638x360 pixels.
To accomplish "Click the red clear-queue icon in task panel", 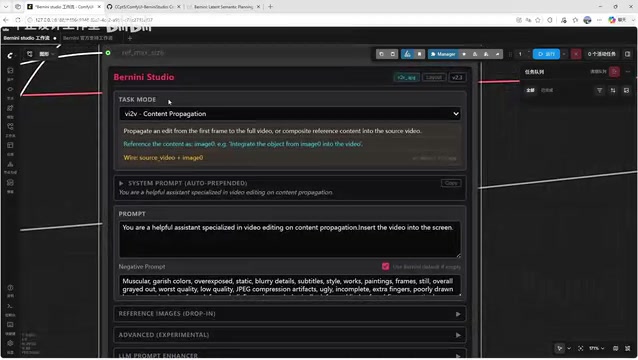I will coord(614,72).
